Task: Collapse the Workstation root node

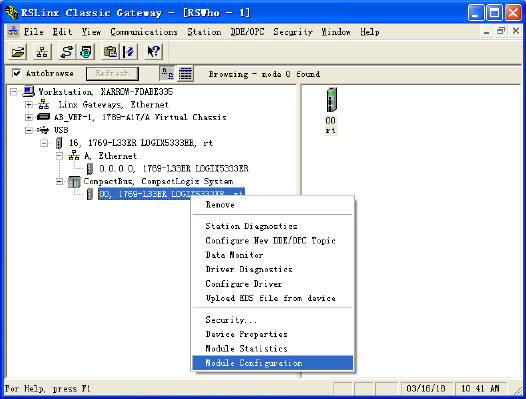Action: point(13,92)
